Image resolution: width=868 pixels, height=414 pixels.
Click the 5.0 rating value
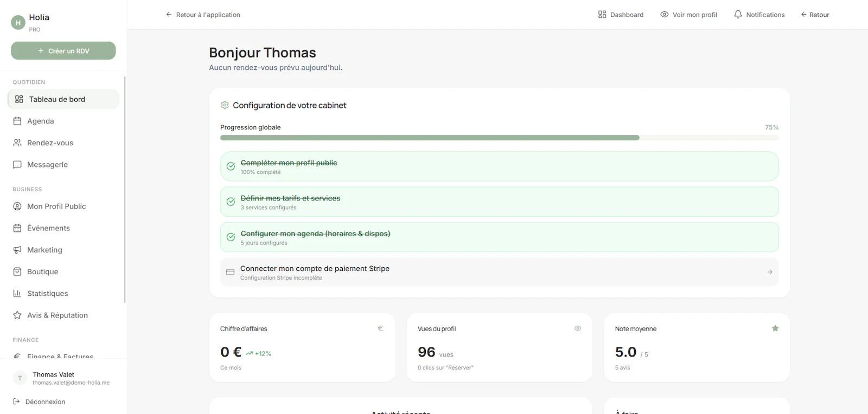[626, 352]
